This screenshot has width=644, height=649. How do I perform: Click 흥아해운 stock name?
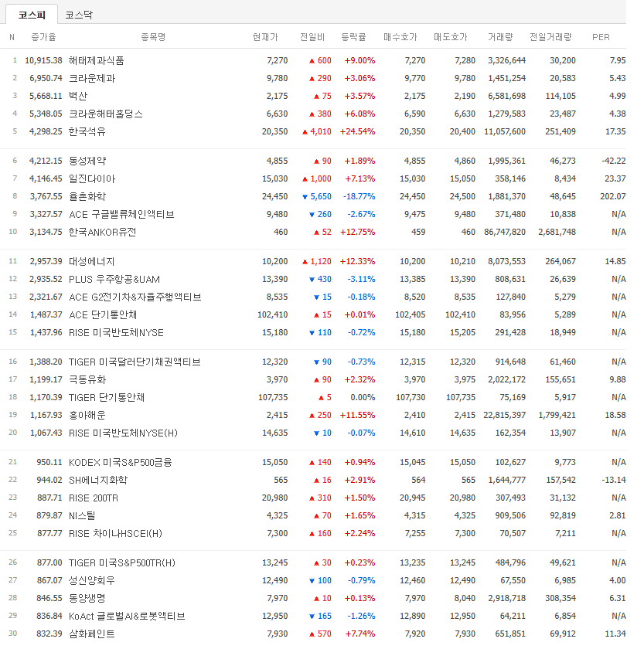tap(87, 416)
